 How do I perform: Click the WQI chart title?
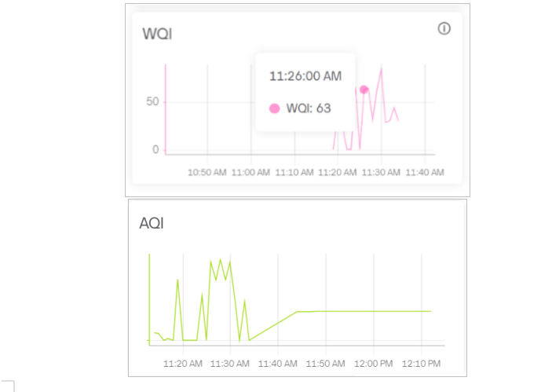(157, 35)
